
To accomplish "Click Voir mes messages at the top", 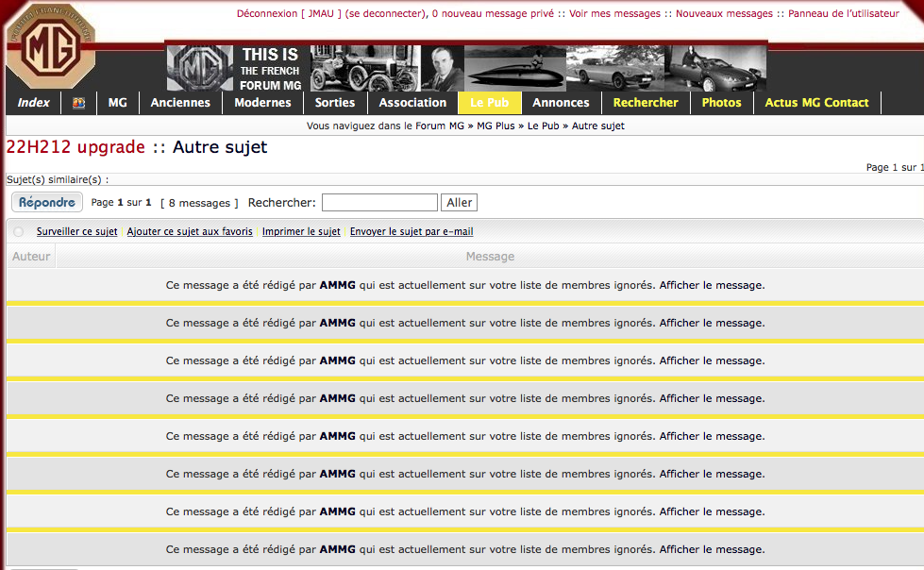I will [614, 13].
